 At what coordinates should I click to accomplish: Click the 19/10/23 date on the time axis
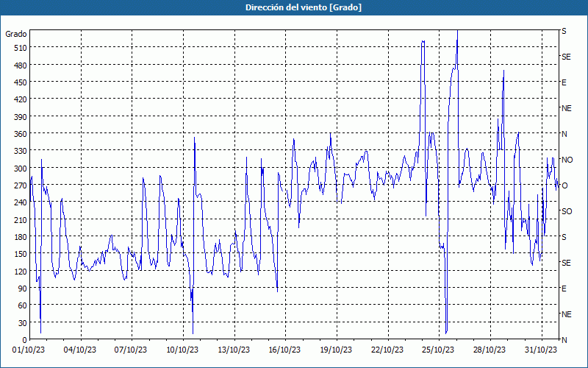pyautogui.click(x=336, y=350)
